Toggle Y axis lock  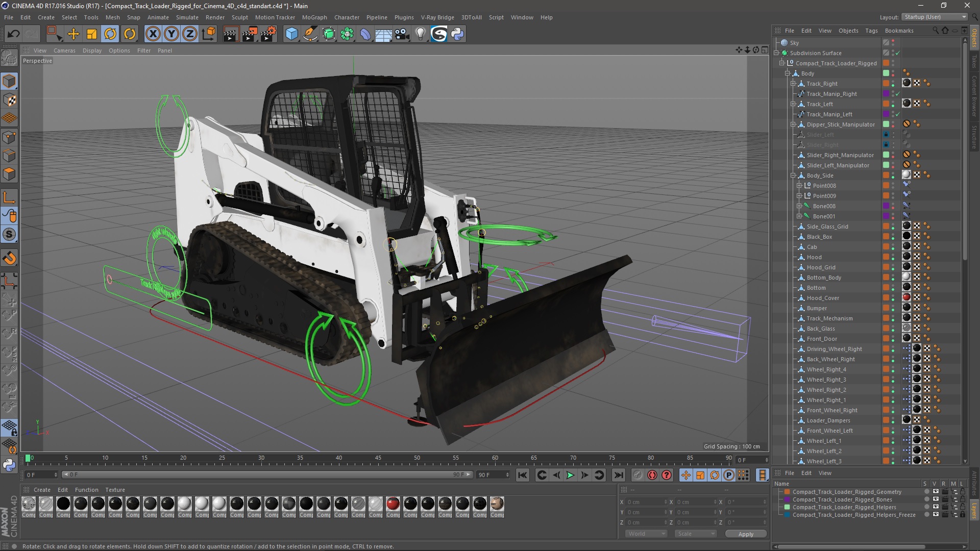[171, 34]
